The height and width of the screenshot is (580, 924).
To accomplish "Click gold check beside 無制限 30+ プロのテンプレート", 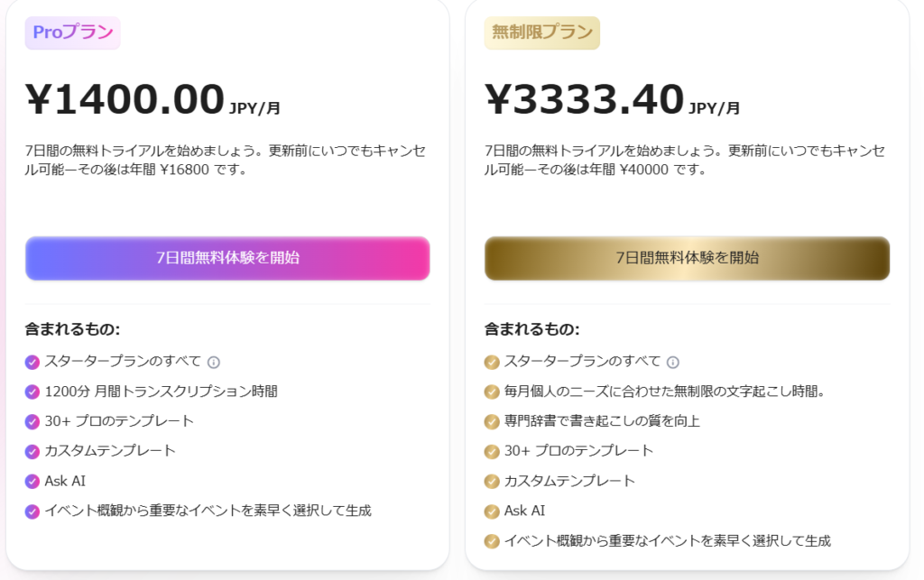I will pyautogui.click(x=492, y=452).
